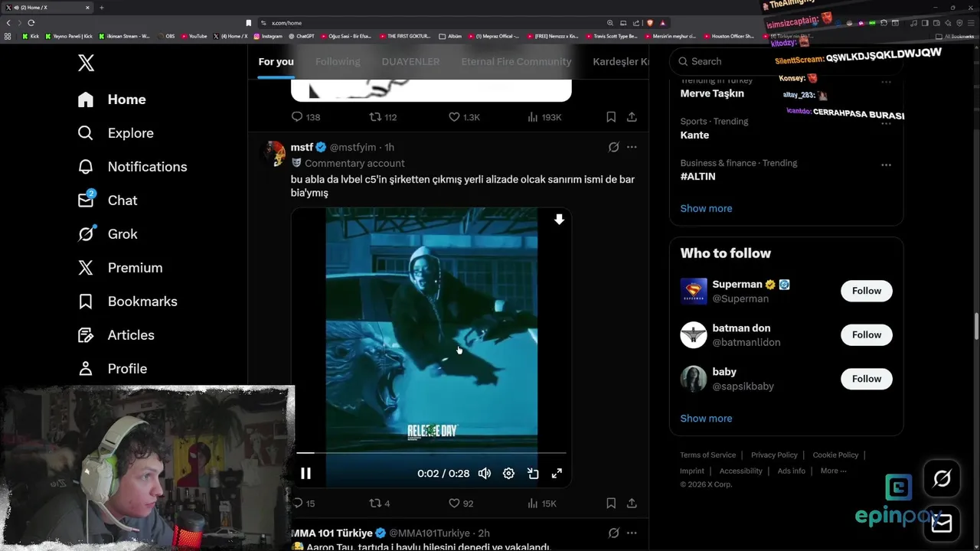The height and width of the screenshot is (551, 980).
Task: Follow batman don account
Action: [x=867, y=334]
